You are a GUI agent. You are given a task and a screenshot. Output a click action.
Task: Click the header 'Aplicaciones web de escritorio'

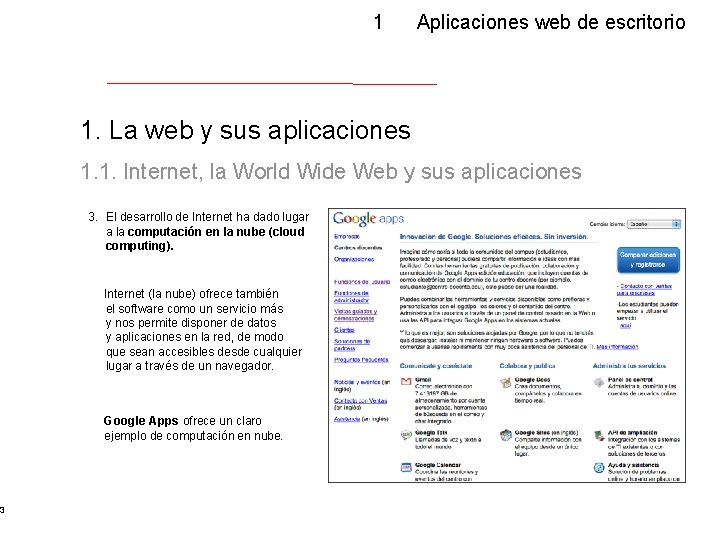551,22
